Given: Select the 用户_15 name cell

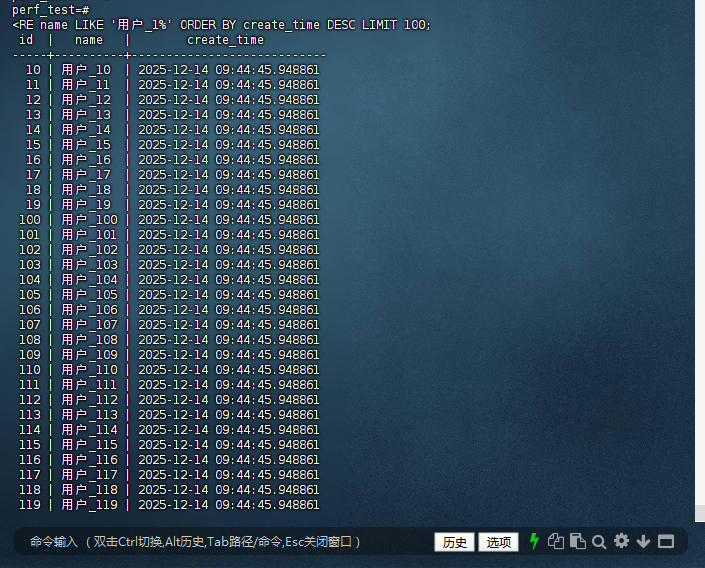Looking at the screenshot, I should click(86, 144).
